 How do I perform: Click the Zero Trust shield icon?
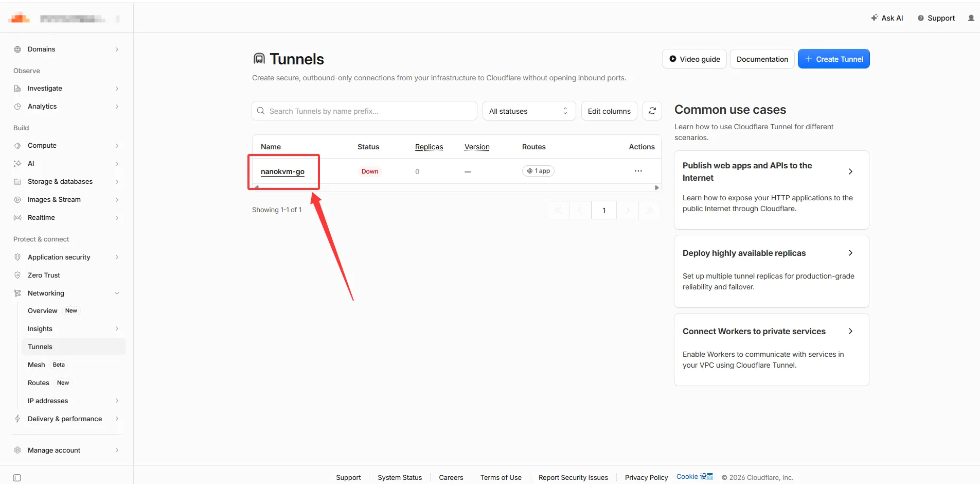pyautogui.click(x=17, y=275)
